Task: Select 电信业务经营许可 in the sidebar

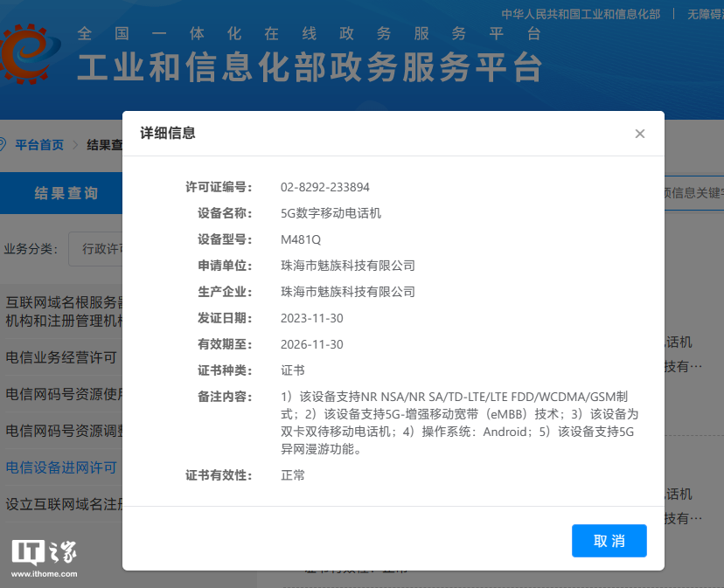Action: (x=61, y=357)
